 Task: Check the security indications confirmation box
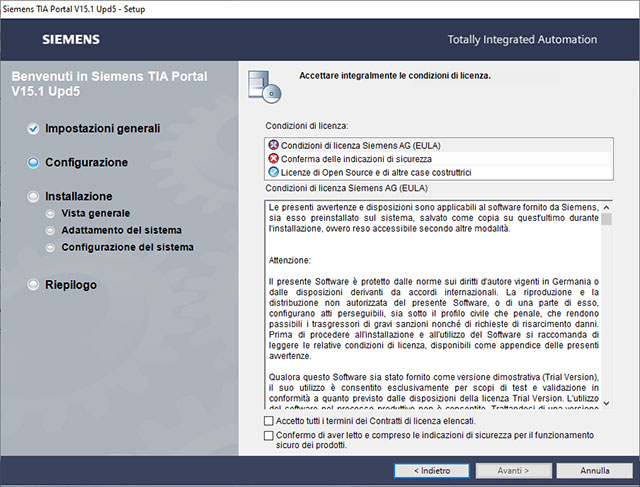click(268, 436)
